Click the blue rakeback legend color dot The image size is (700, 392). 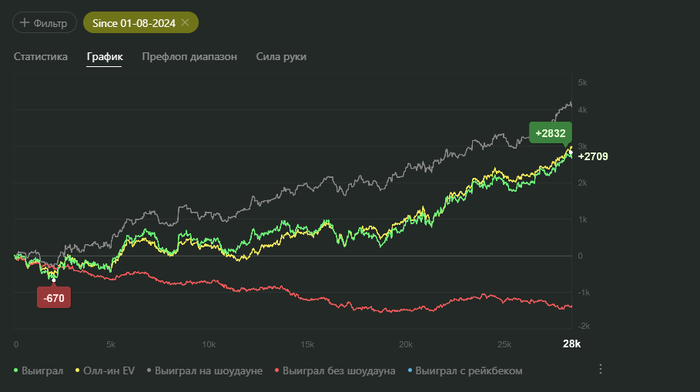(x=410, y=371)
